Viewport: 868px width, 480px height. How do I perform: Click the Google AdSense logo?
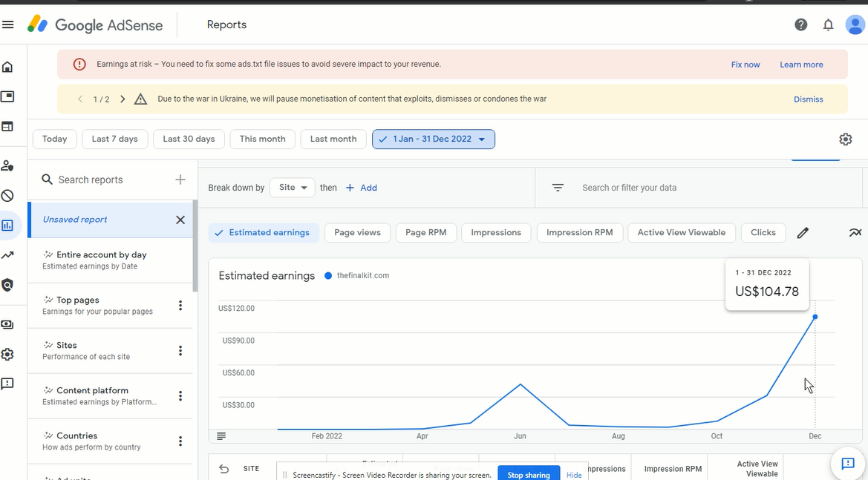pyautogui.click(x=95, y=25)
